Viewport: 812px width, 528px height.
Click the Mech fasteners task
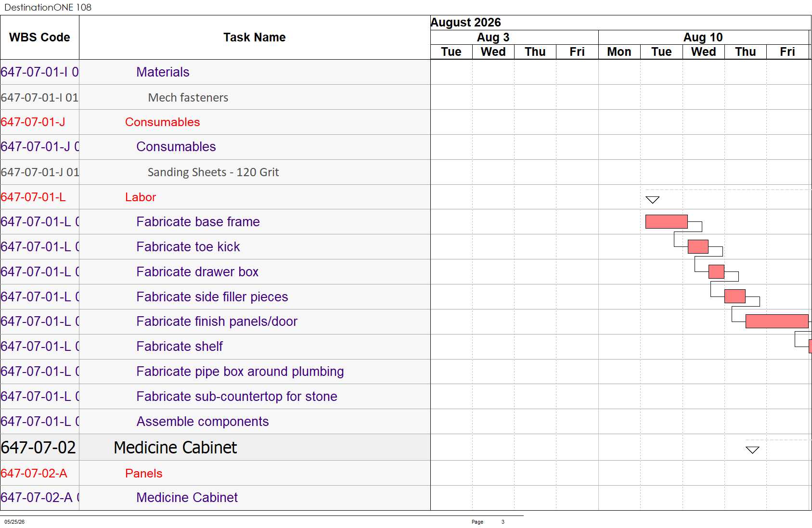188,98
